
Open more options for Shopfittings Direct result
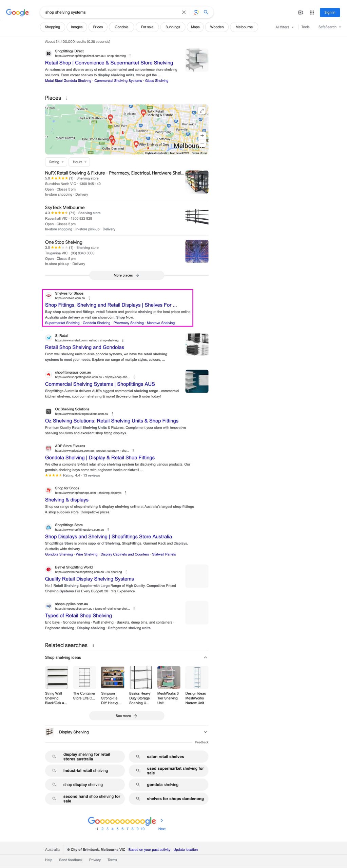[x=130, y=56]
